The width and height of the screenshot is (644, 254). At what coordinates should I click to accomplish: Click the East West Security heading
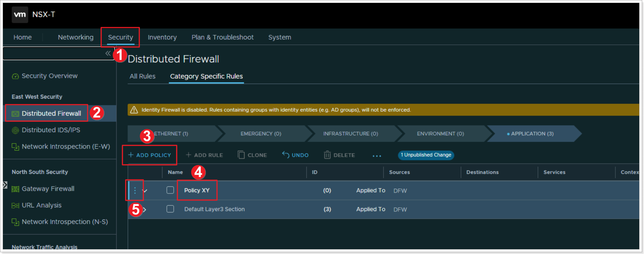click(x=37, y=97)
